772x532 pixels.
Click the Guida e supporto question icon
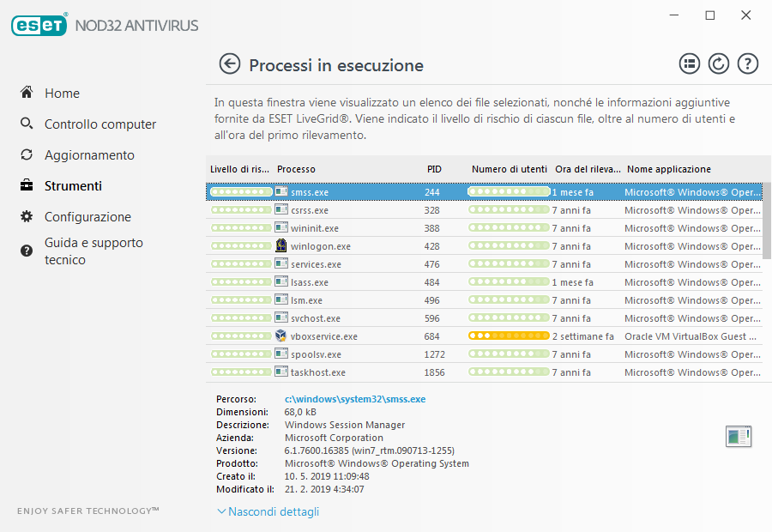coord(27,251)
